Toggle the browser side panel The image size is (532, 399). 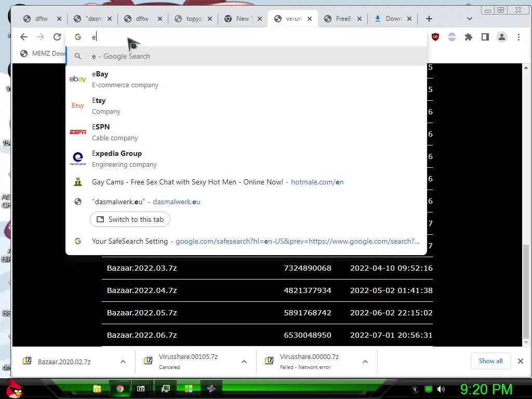(485, 37)
